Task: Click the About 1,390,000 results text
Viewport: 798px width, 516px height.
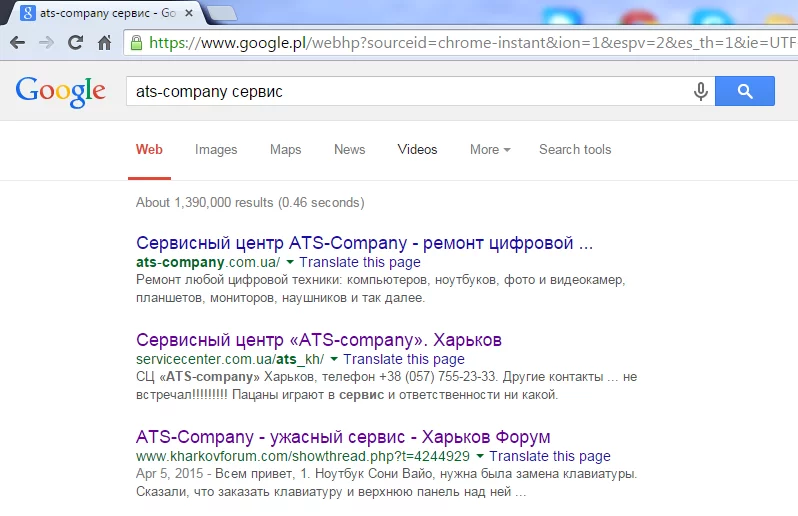Action: click(250, 203)
